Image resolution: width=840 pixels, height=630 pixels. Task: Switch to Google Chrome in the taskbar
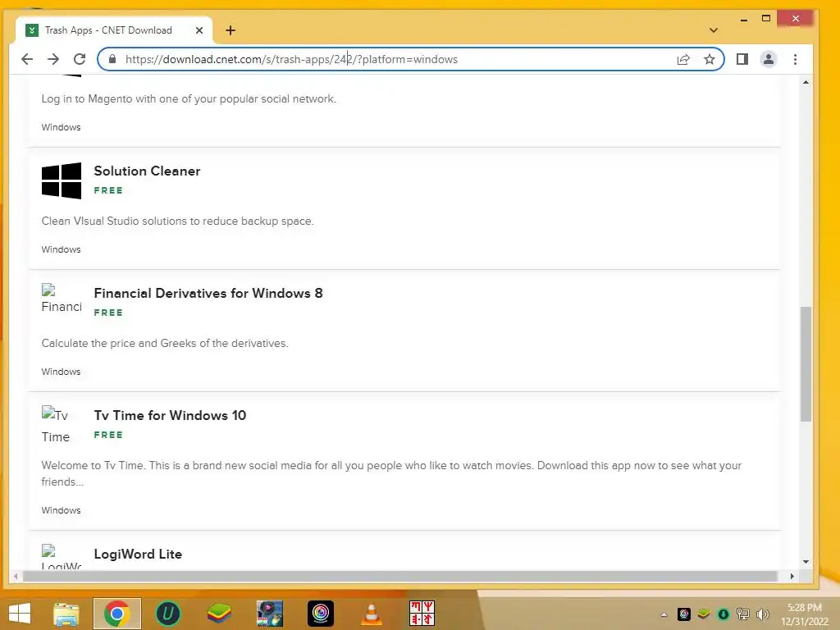tap(116, 614)
